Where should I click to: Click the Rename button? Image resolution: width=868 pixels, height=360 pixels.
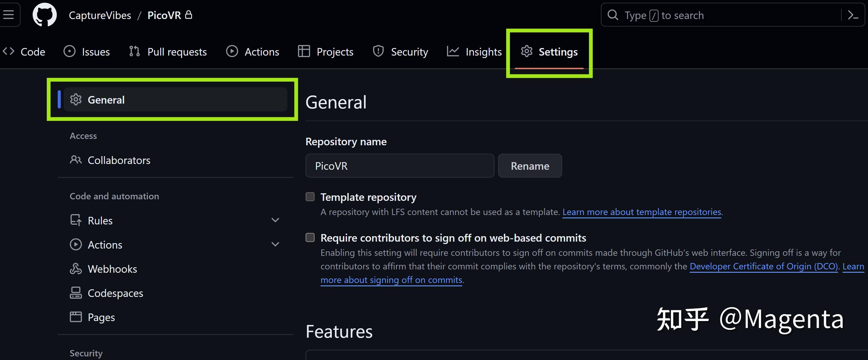tap(530, 166)
